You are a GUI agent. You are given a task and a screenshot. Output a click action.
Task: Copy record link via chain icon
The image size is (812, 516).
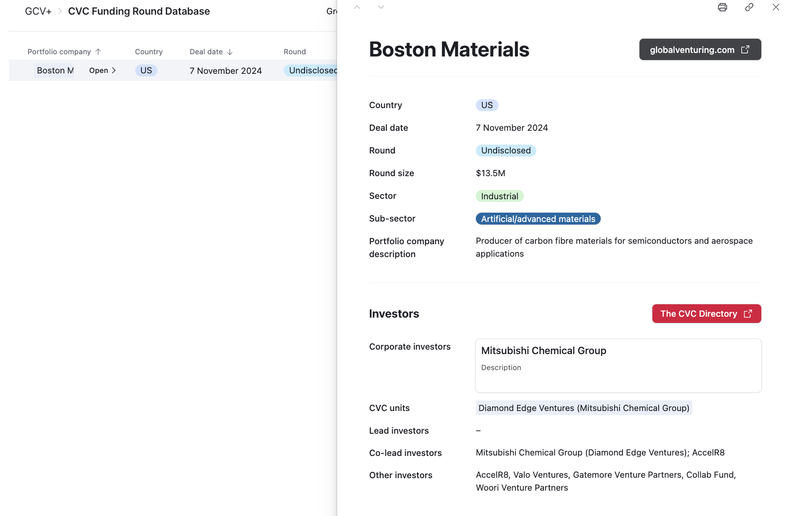pos(749,7)
